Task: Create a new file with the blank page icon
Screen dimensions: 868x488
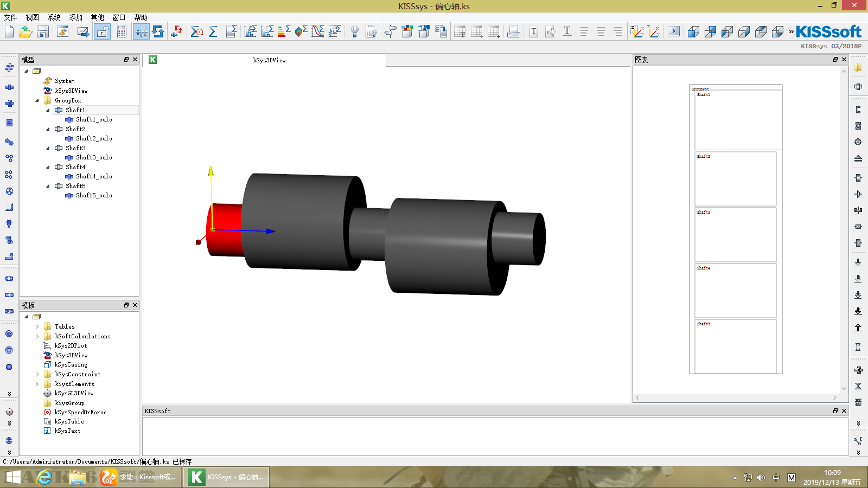Action: click(9, 31)
